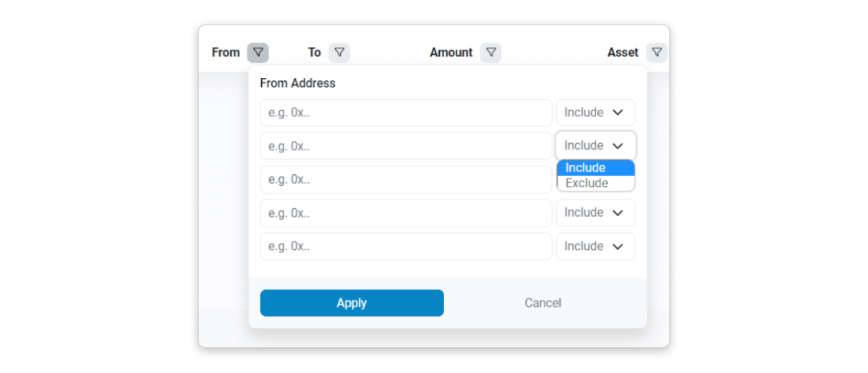Cancel the filter dialog
The height and width of the screenshot is (373, 868).
(542, 303)
